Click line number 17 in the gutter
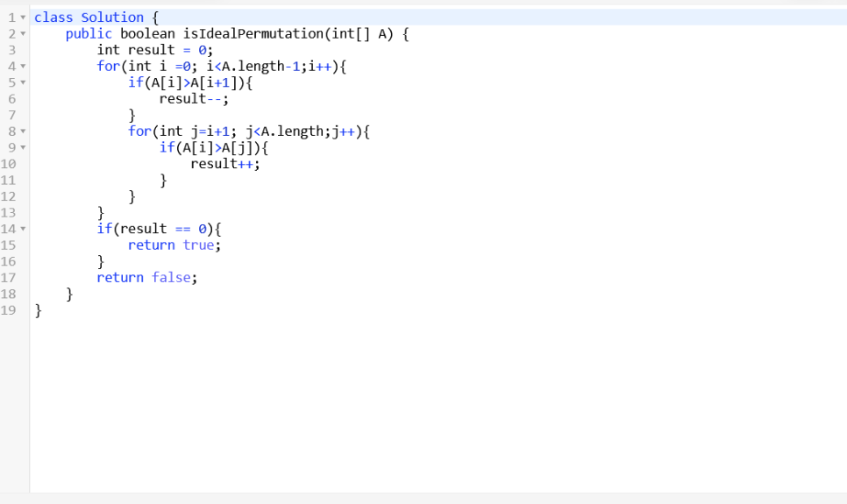 coord(9,278)
